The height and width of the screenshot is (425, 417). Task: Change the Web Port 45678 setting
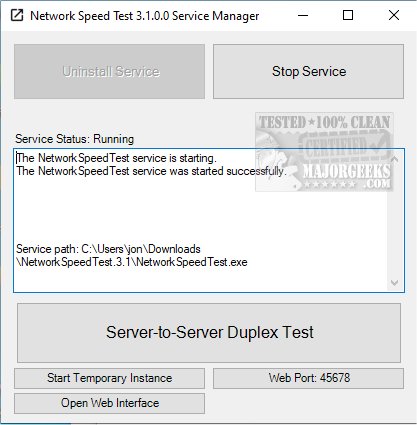point(308,378)
